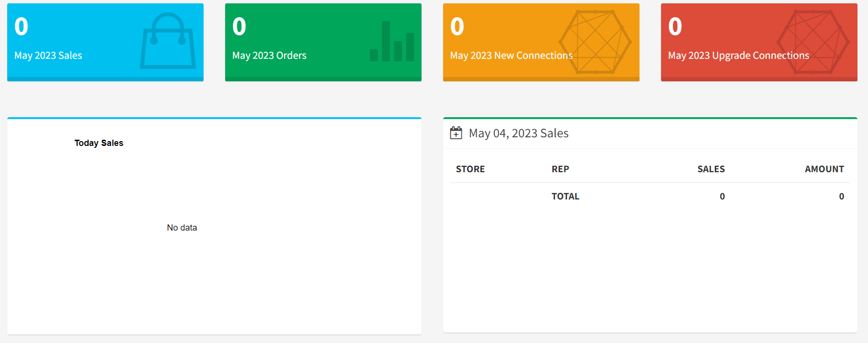This screenshot has height=343, width=868.
Task: Click the total value under AMOUNT column
Action: pyautogui.click(x=841, y=197)
